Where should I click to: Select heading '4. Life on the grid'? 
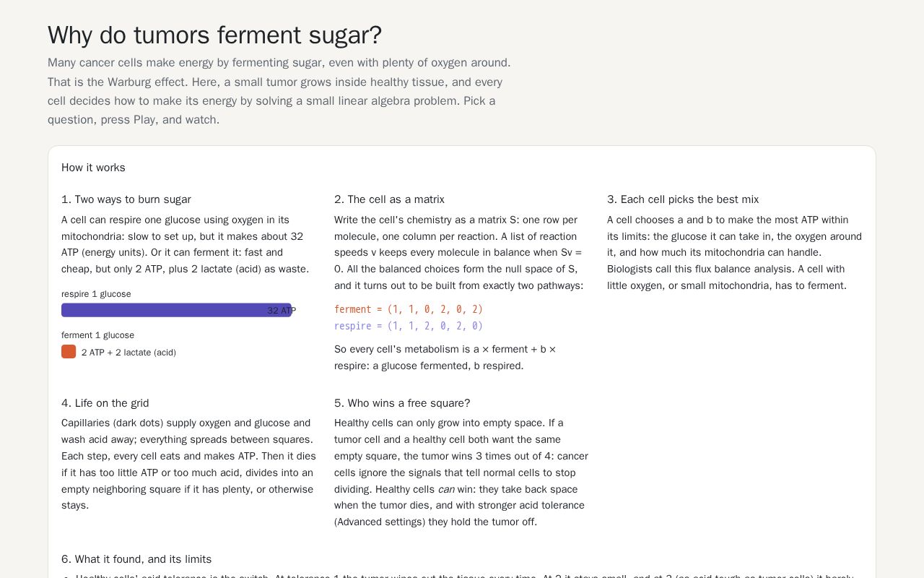click(x=105, y=403)
